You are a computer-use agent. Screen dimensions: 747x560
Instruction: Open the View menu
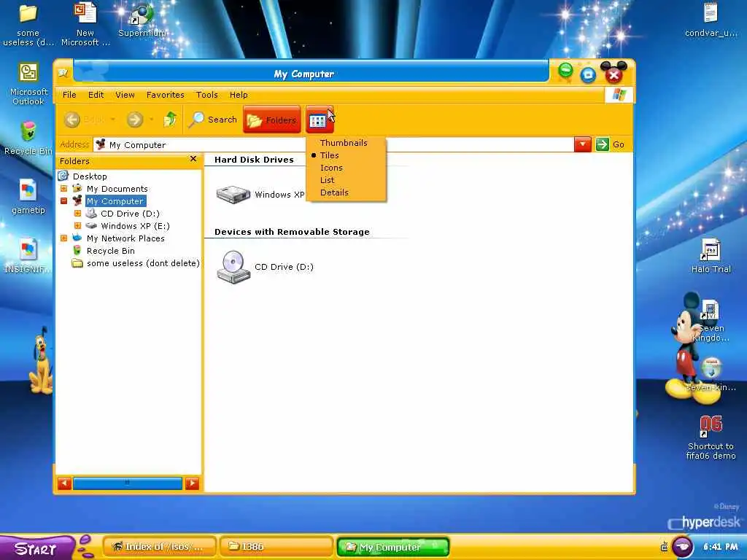[125, 95]
